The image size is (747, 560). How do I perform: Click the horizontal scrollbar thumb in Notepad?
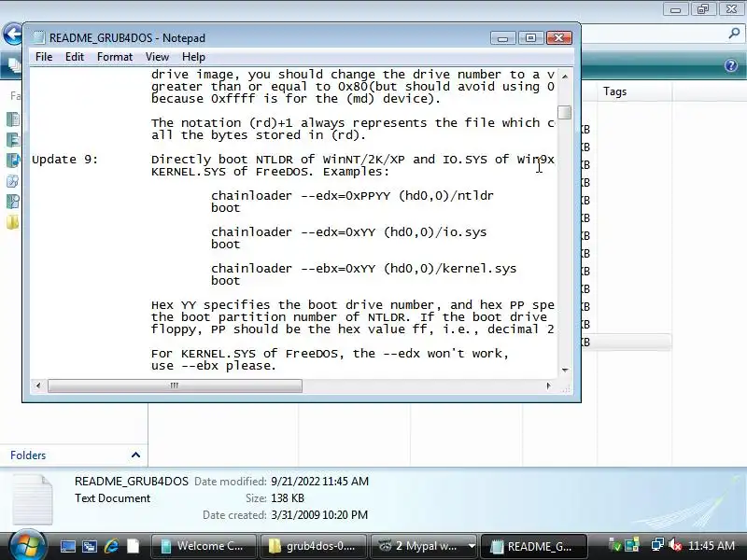point(175,385)
